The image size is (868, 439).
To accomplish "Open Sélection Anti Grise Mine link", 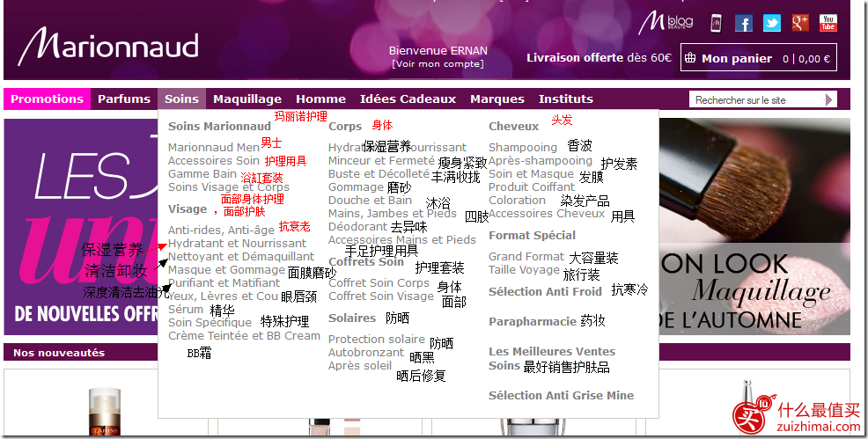I will [x=561, y=396].
